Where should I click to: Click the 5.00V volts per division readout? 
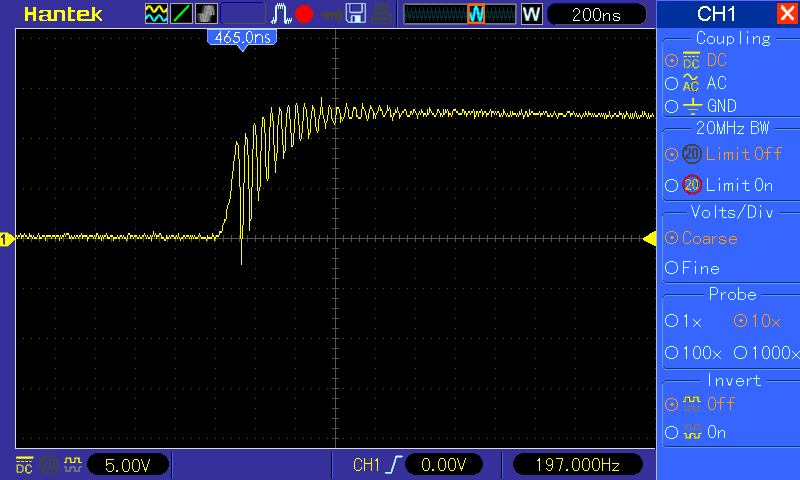[128, 465]
